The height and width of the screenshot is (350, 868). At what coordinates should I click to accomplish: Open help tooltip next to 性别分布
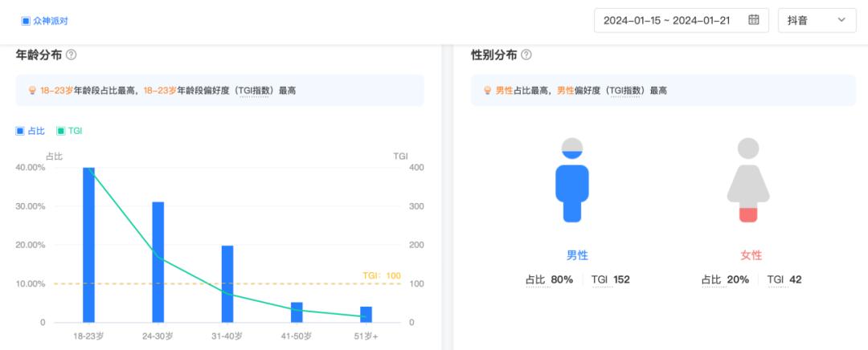526,55
